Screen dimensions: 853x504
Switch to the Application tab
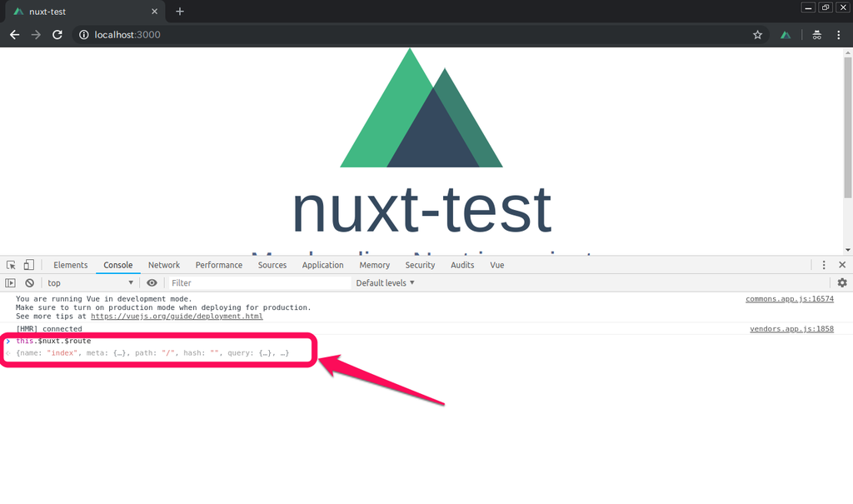322,265
